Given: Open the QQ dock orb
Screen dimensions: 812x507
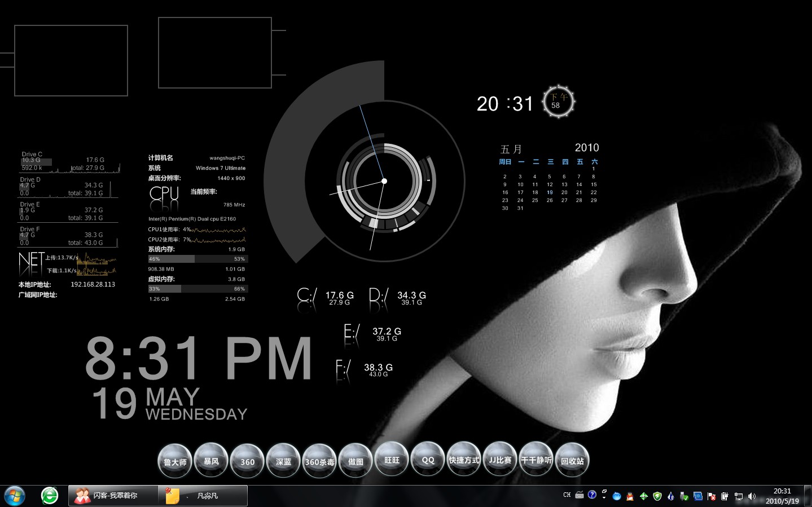Looking at the screenshot, I should (x=428, y=459).
